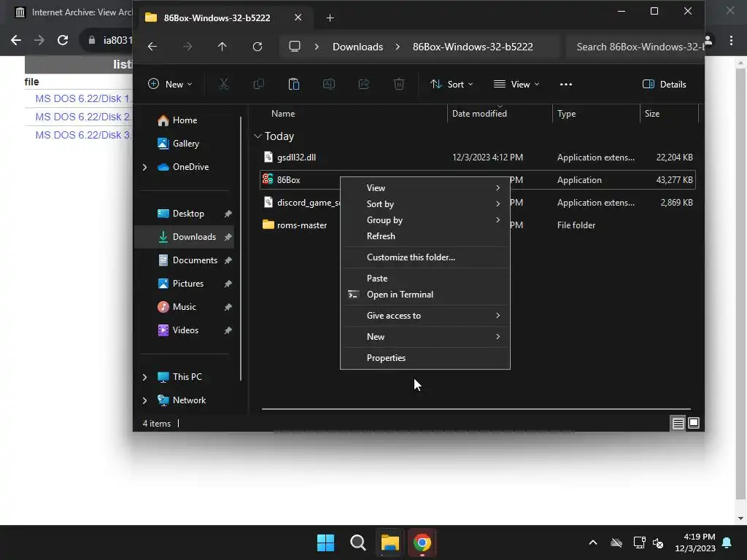Go back in Chrome browser
This screenshot has height=560, width=747.
(x=16, y=40)
